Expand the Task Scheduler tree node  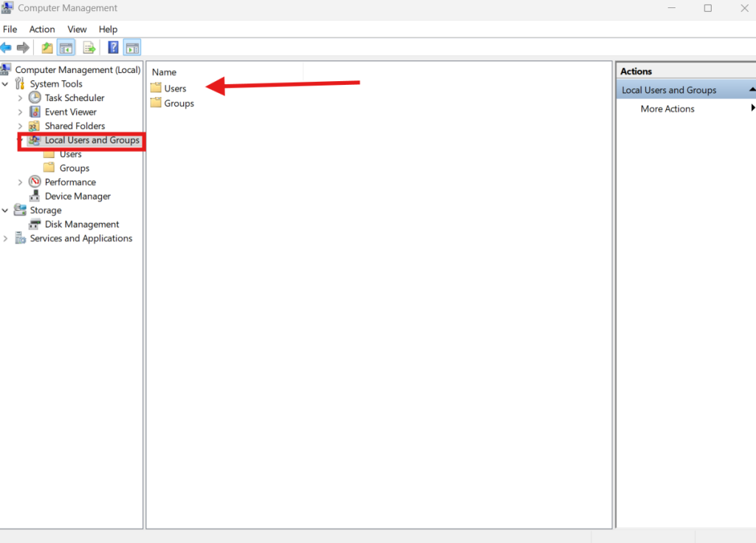tap(20, 97)
